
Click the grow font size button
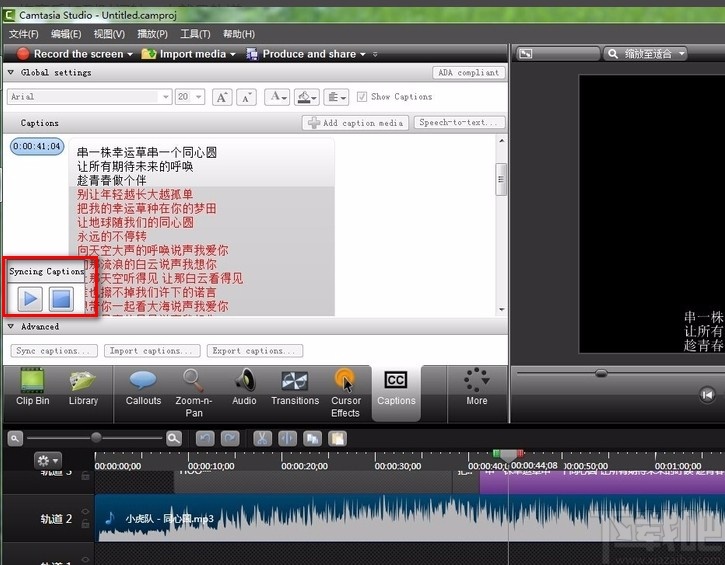click(222, 97)
